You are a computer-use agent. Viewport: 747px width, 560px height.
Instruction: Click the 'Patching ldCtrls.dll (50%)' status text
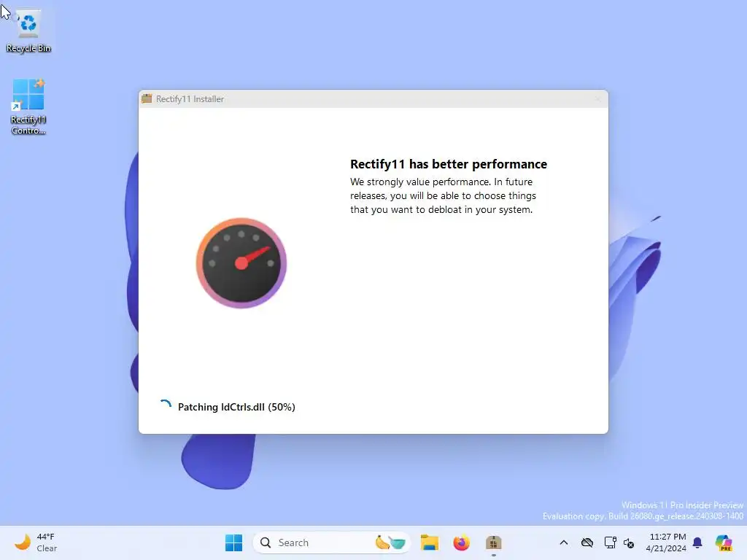[236, 407]
